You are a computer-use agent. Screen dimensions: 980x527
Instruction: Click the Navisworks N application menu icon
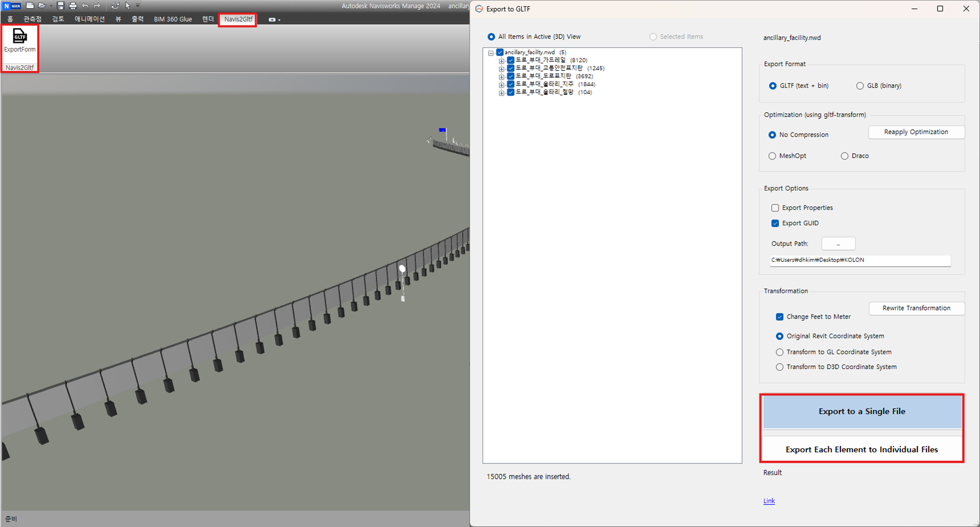pos(12,6)
